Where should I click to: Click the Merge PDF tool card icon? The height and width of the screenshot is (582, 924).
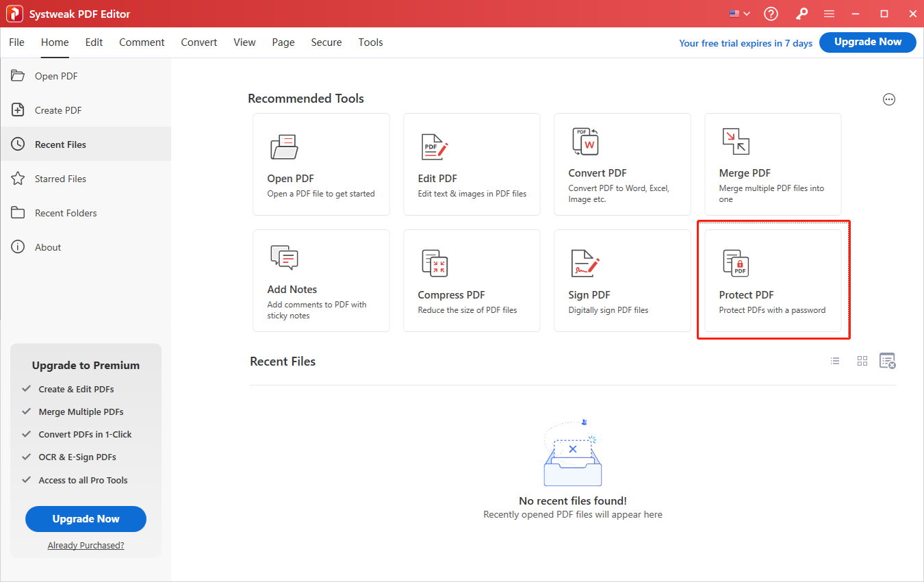(x=736, y=141)
